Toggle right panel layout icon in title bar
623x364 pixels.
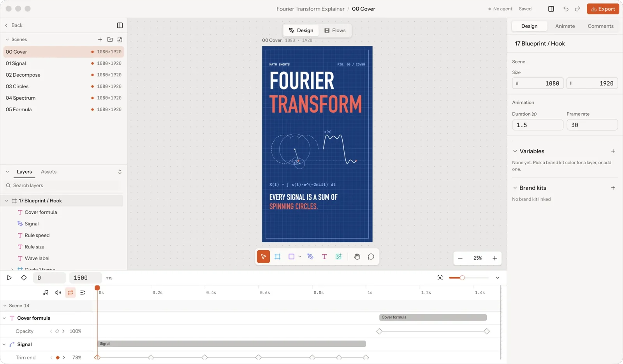(x=551, y=9)
